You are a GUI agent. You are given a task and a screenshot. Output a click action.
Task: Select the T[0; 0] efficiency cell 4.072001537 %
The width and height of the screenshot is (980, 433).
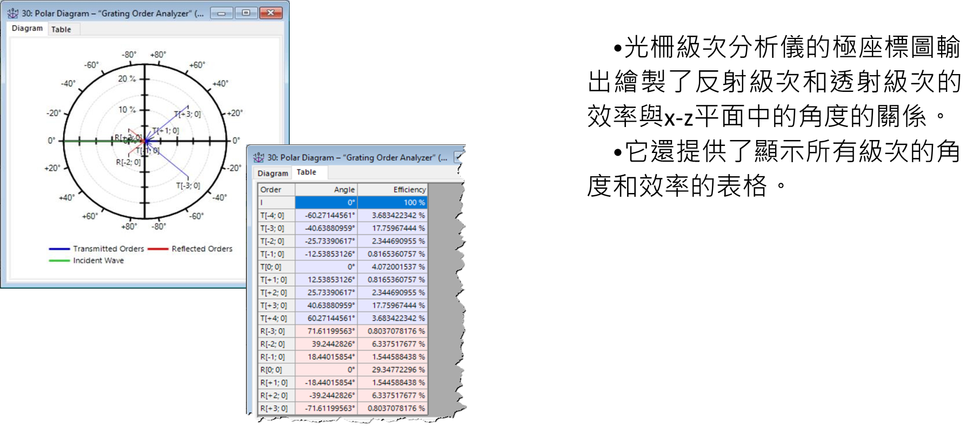tap(392, 267)
